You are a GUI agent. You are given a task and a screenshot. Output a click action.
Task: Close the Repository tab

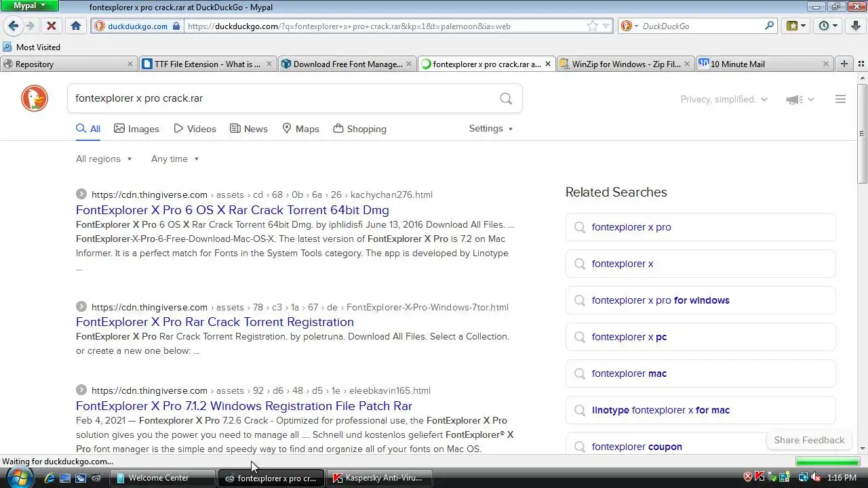130,64
